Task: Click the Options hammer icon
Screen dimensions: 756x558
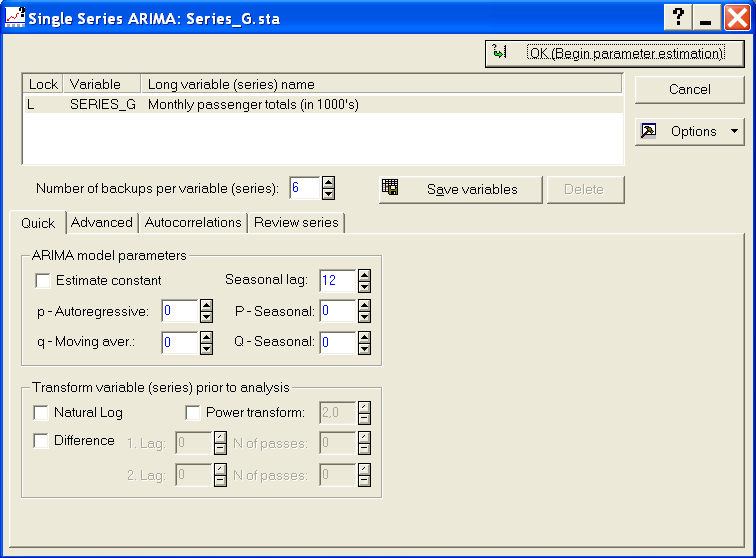Action: pyautogui.click(x=648, y=131)
